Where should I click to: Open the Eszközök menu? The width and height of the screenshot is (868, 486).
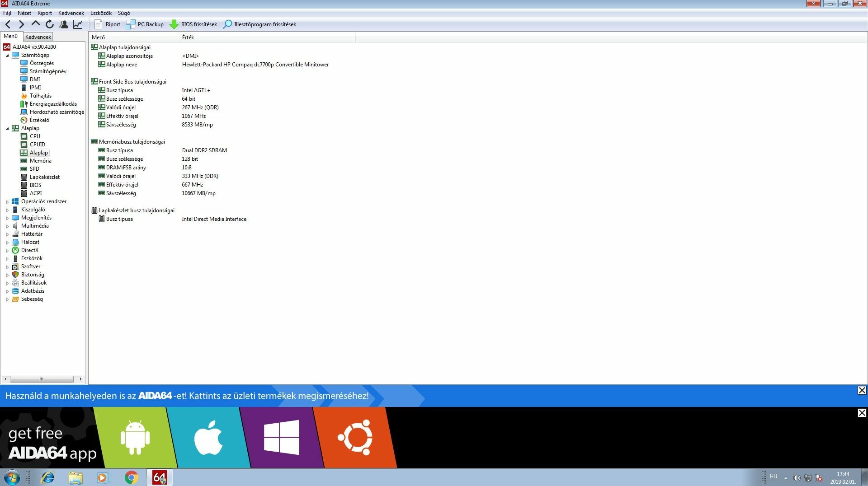coord(101,13)
